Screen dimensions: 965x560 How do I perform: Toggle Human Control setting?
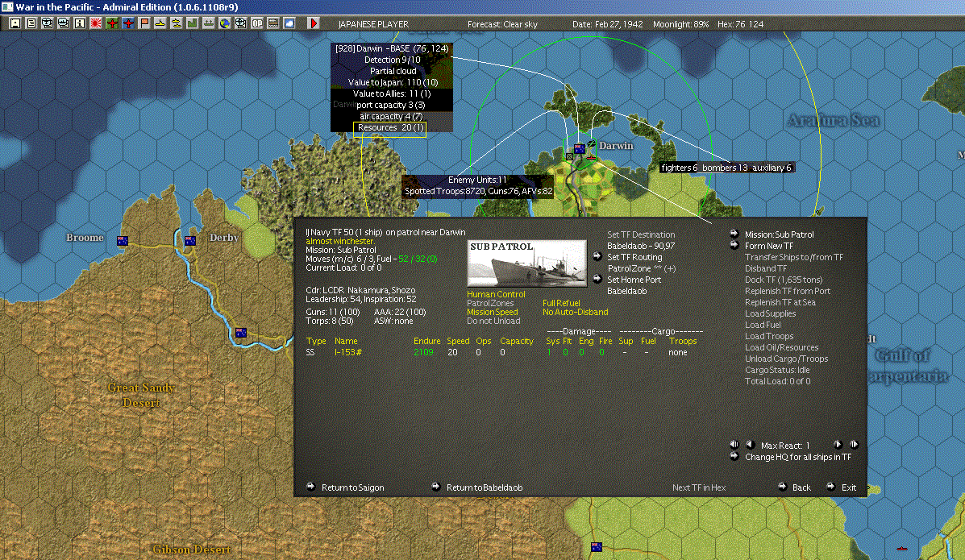click(x=496, y=295)
